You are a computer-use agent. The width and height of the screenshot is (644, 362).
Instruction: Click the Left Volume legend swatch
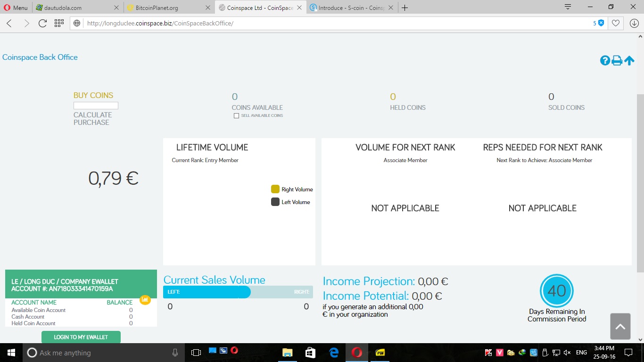click(275, 202)
